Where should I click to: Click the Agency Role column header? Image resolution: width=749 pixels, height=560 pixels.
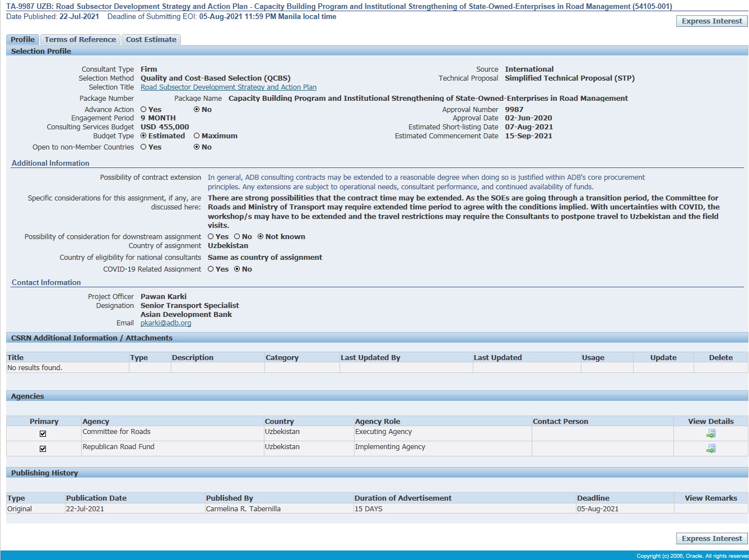pos(377,422)
